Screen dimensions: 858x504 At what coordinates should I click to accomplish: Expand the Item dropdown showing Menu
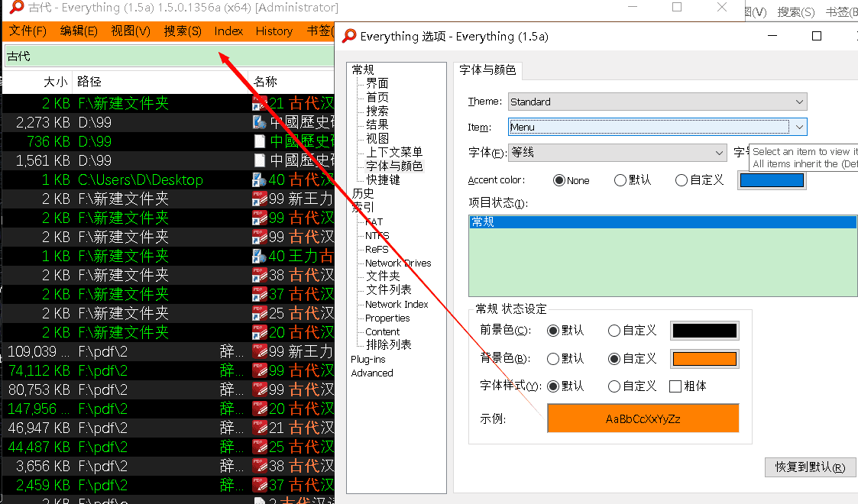[799, 128]
